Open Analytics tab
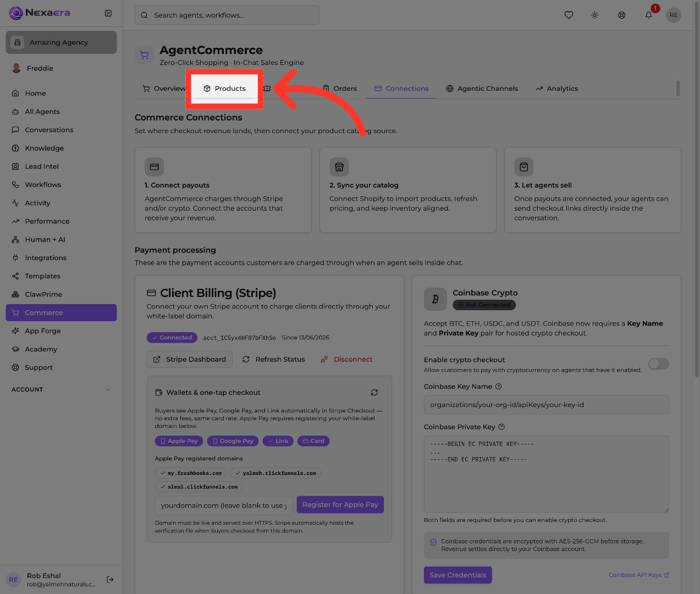 pos(557,89)
